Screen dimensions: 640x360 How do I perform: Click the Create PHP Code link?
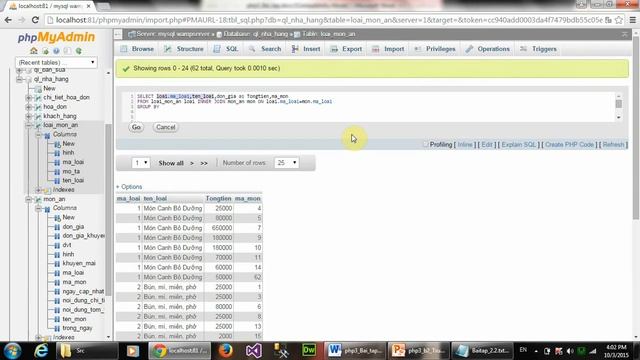tap(569, 145)
